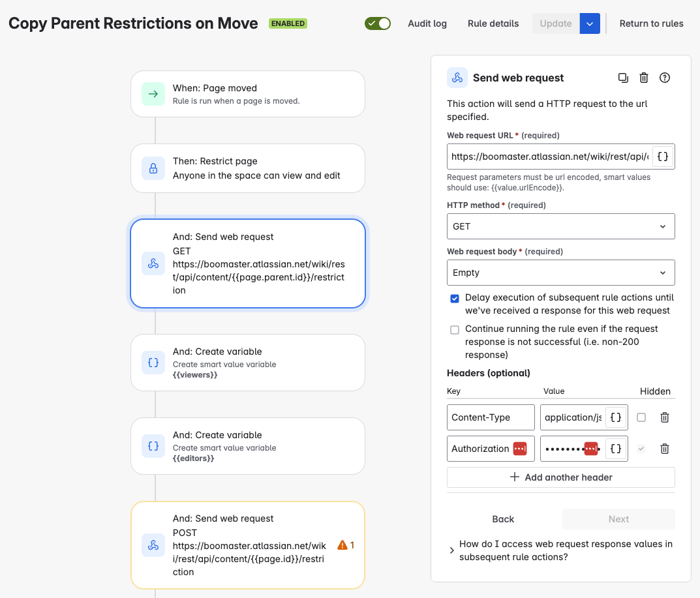Image resolution: width=700 pixels, height=598 pixels.
Task: Click the Update button
Action: click(556, 23)
